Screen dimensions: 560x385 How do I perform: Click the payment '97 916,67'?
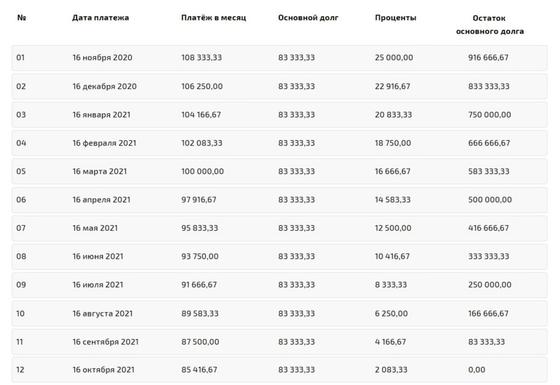(x=199, y=200)
